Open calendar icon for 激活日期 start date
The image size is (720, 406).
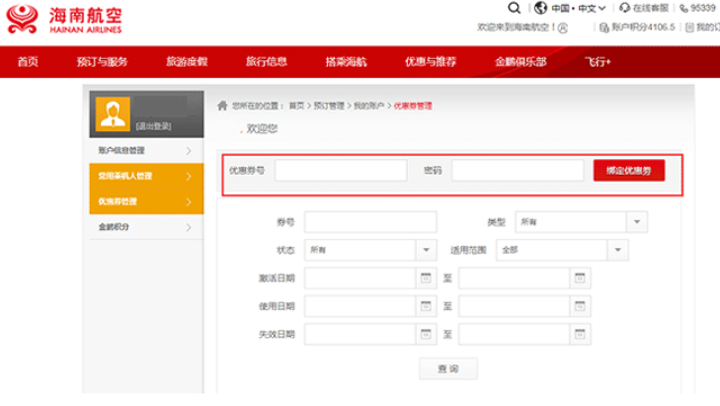(x=425, y=278)
